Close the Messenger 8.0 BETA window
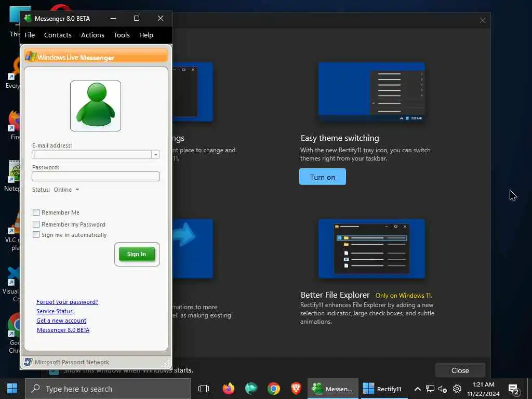Viewport: 532px width, 399px height. coord(161,18)
